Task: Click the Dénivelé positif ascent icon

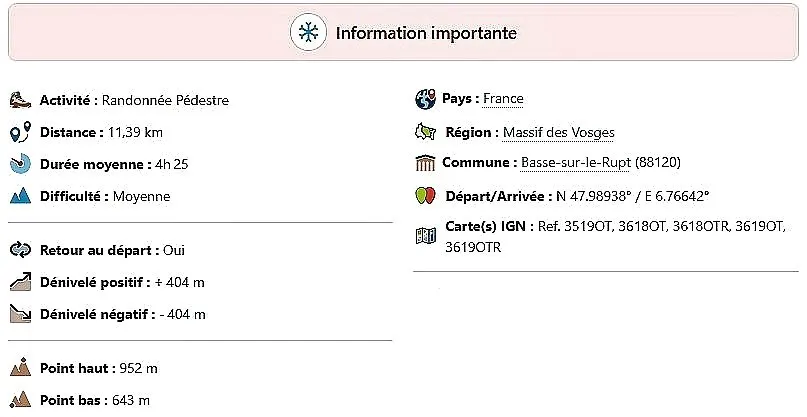Action: [20, 282]
